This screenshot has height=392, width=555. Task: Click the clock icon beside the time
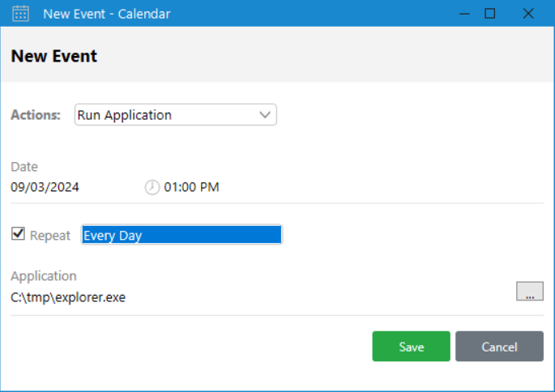(x=152, y=187)
